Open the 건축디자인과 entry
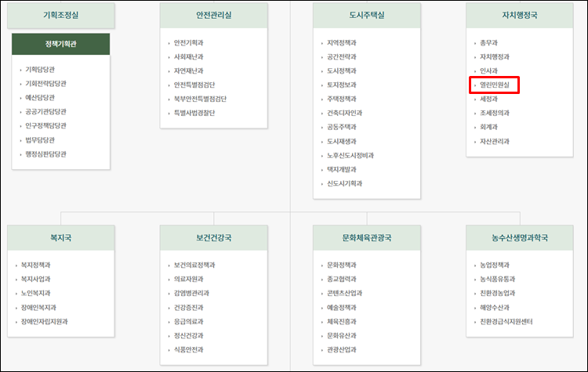Screen dimensions: 588x372 [x=345, y=113]
